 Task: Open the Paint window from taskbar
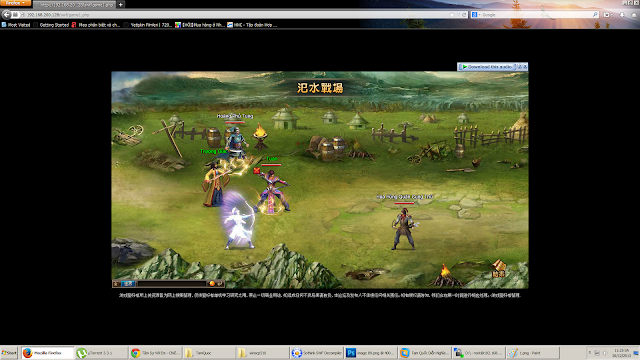pyautogui.click(x=532, y=353)
